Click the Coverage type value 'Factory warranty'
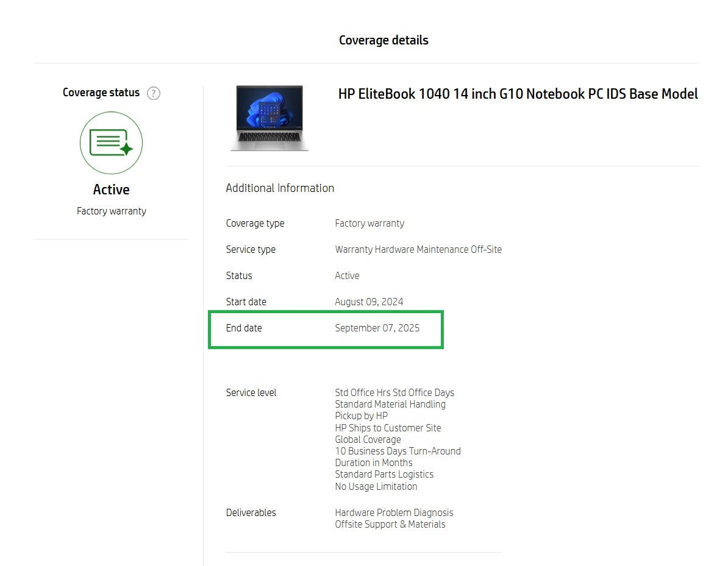 pos(369,223)
